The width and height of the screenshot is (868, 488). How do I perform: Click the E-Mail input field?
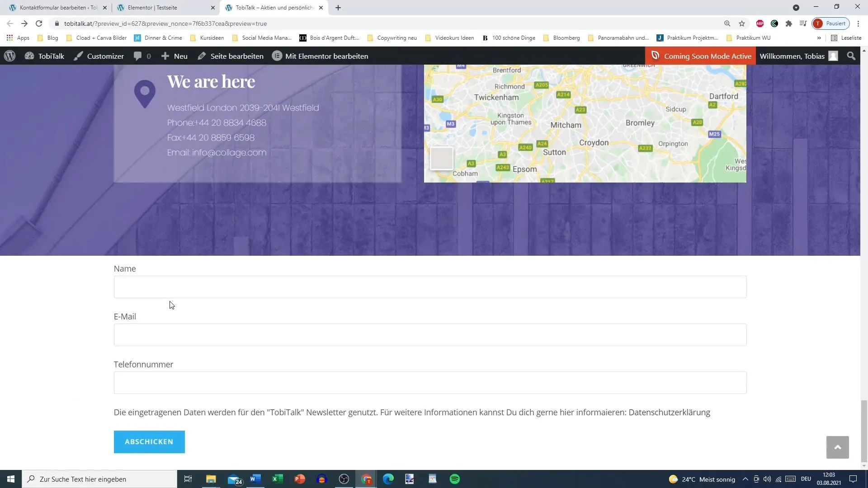coord(430,335)
